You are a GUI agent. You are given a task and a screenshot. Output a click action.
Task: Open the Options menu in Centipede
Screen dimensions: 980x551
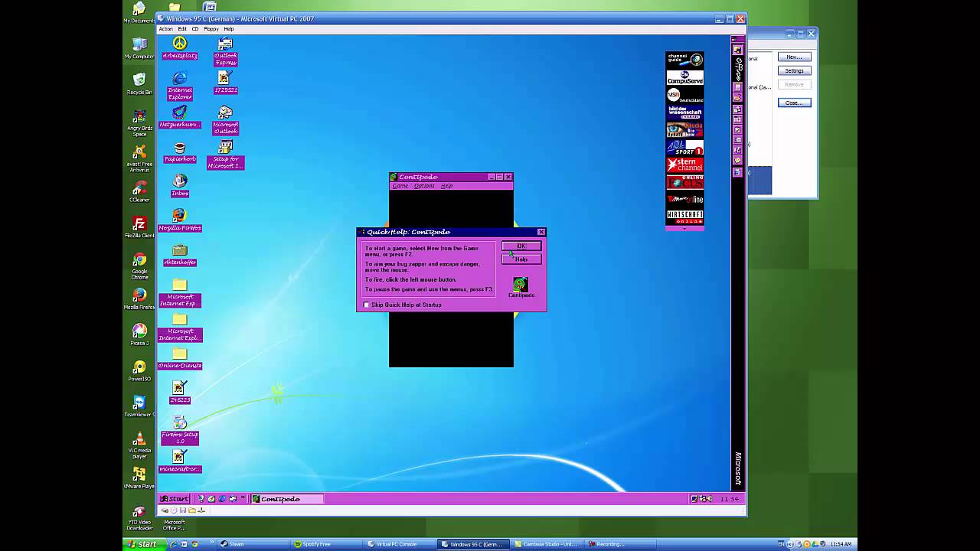[x=424, y=186]
